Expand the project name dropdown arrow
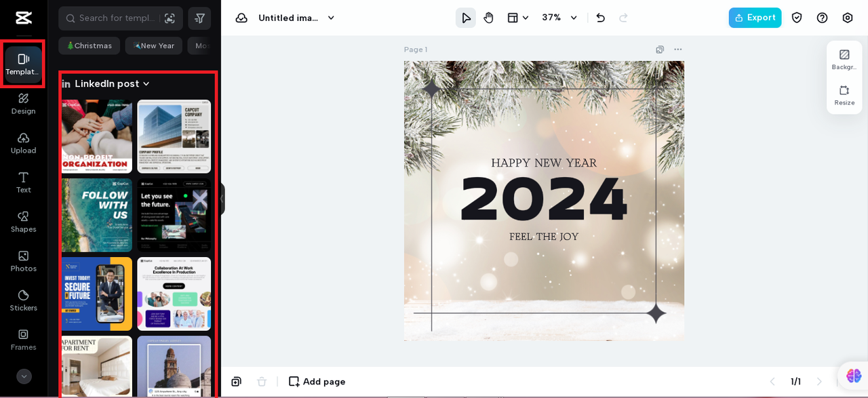868x398 pixels. tap(331, 18)
